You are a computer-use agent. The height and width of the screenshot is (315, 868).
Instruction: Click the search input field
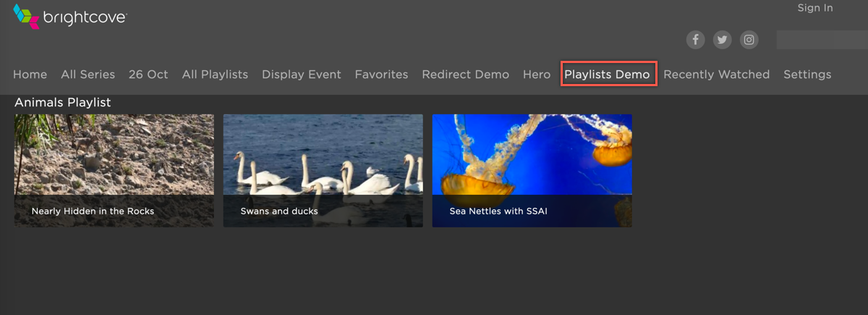[821, 40]
